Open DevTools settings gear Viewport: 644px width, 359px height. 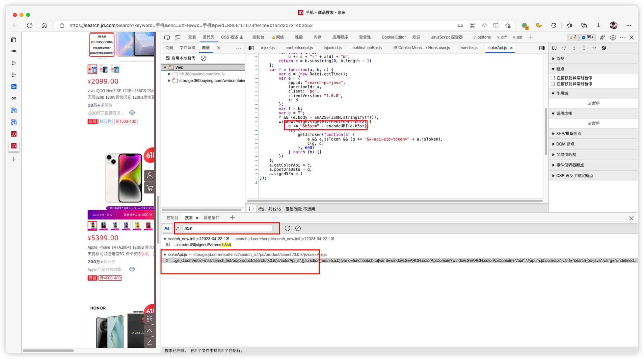[x=613, y=38]
